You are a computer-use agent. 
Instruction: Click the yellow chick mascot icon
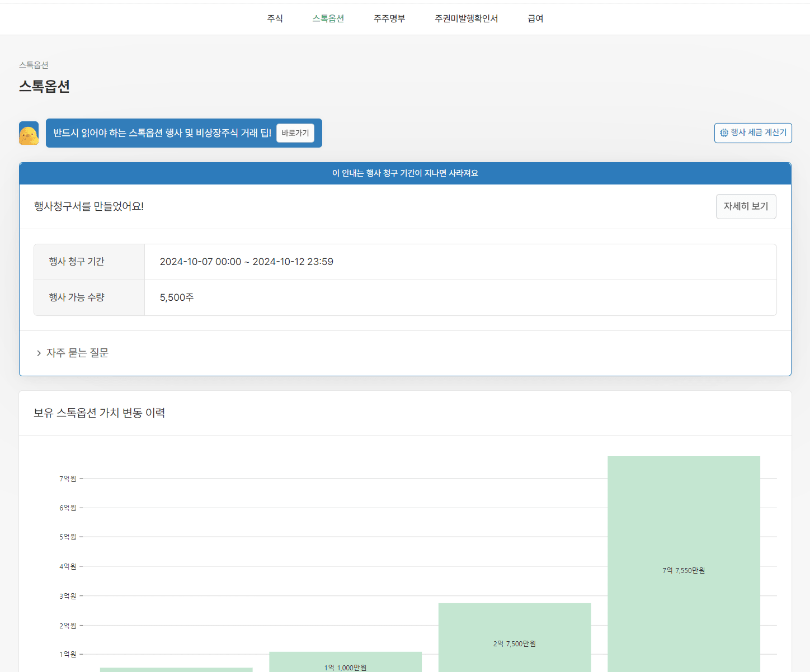29,133
